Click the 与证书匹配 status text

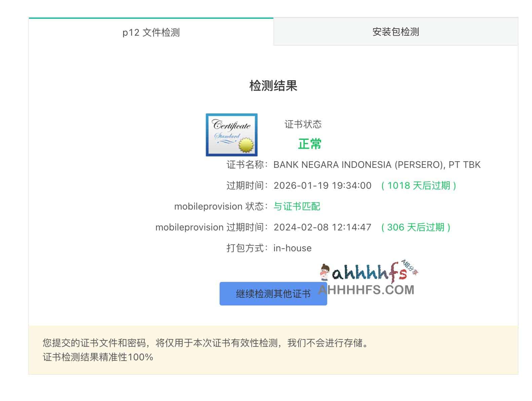tap(297, 206)
